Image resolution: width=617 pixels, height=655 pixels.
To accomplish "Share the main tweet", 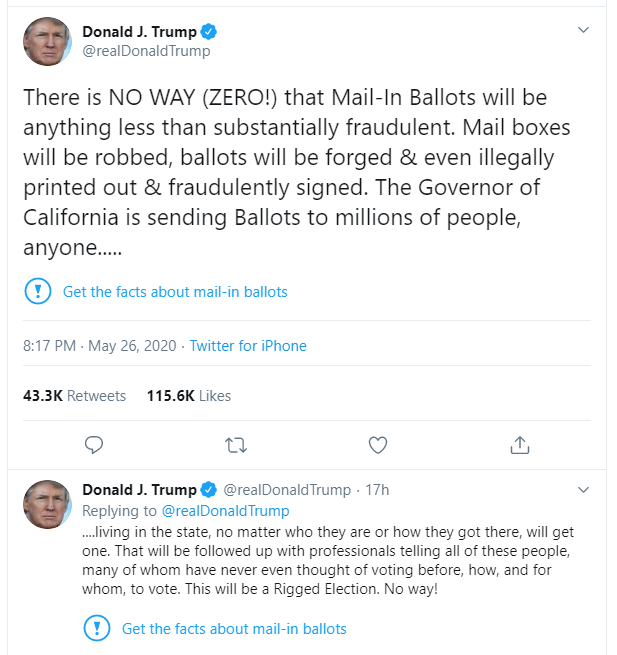I will [519, 443].
